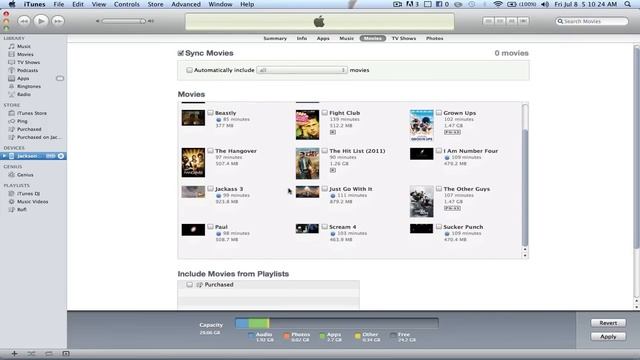Image resolution: width=640 pixels, height=360 pixels.
Task: Click The Other Guys poster thumbnail
Action: 422,201
